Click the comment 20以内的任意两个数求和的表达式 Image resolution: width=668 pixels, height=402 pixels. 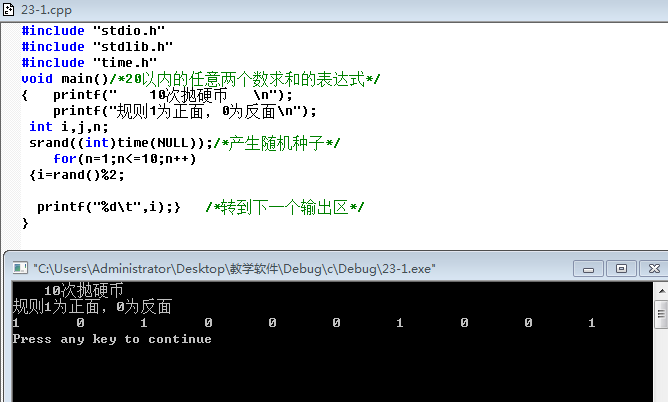[x=245, y=79]
